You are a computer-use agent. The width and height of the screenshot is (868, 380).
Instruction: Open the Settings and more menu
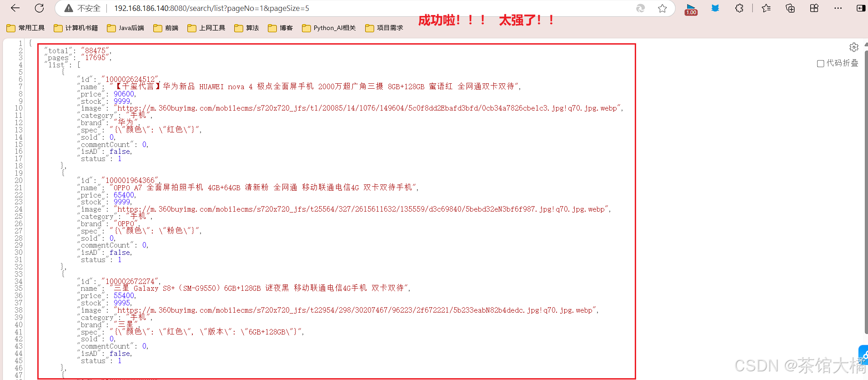(x=838, y=8)
